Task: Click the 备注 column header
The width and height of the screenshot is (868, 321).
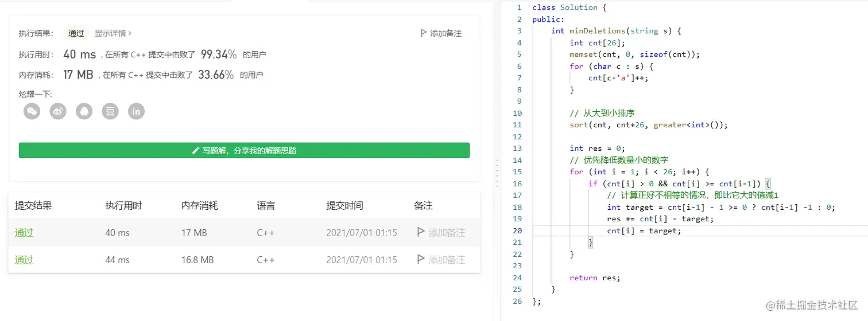Action: coord(423,205)
